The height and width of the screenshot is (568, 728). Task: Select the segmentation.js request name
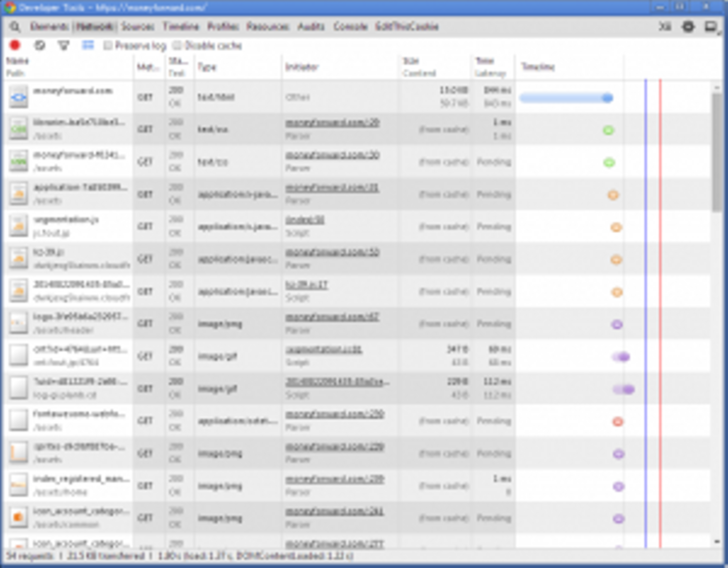66,220
